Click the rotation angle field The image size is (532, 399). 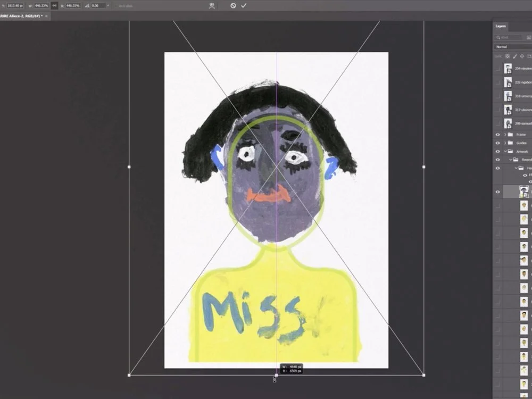click(x=98, y=5)
